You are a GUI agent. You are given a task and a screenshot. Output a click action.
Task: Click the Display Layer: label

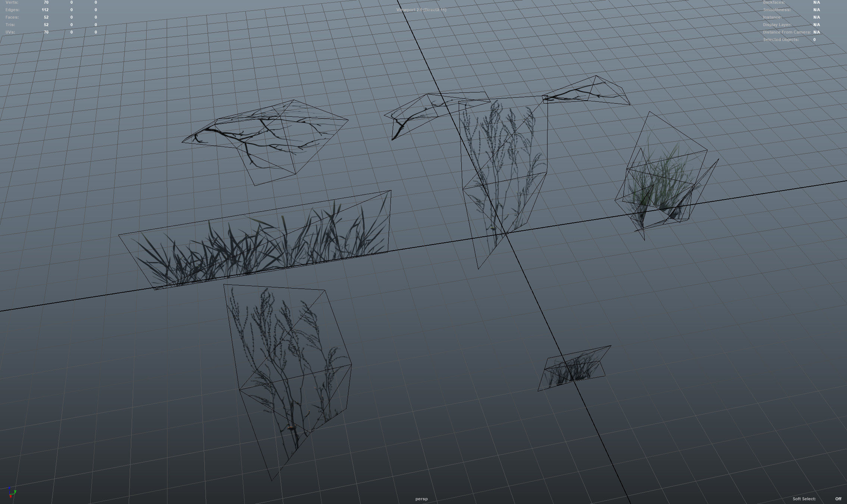click(x=777, y=25)
